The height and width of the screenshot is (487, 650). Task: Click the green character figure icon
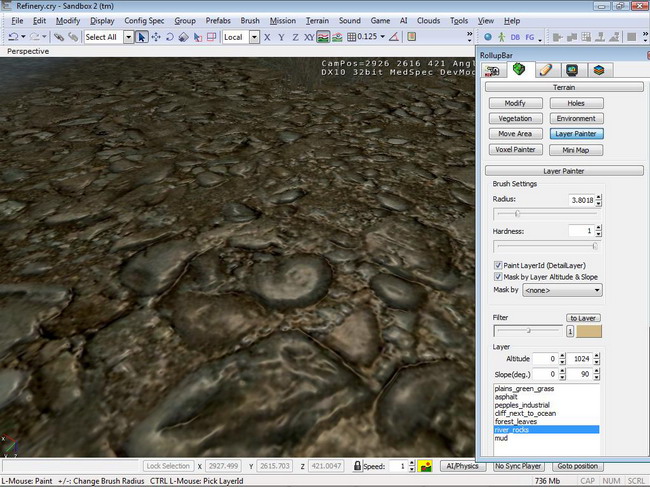(502, 37)
